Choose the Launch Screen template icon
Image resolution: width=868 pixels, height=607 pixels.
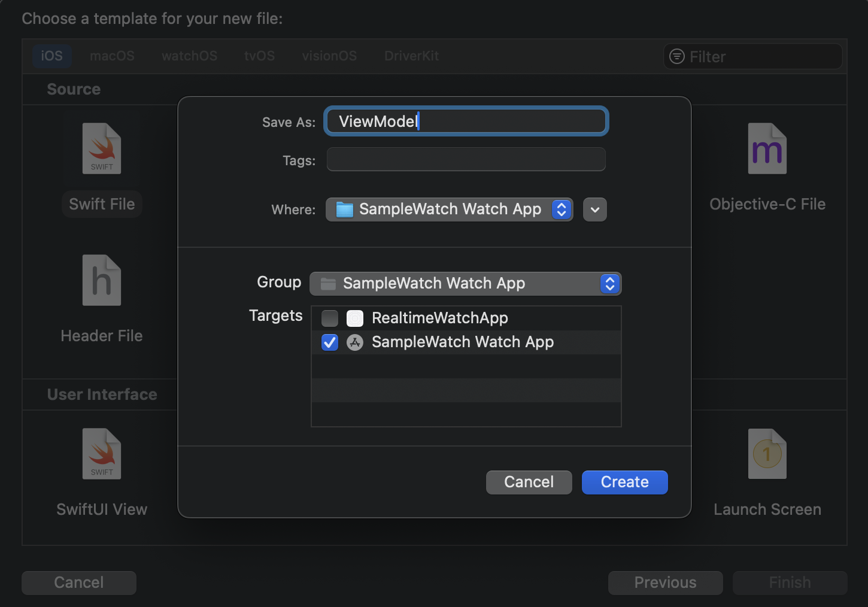[767, 454]
